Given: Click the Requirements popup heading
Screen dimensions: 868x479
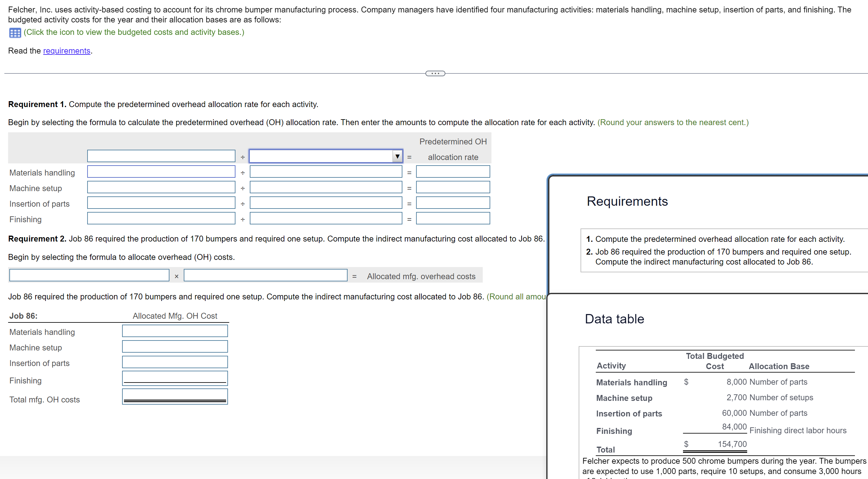Looking at the screenshot, I should pyautogui.click(x=627, y=201).
